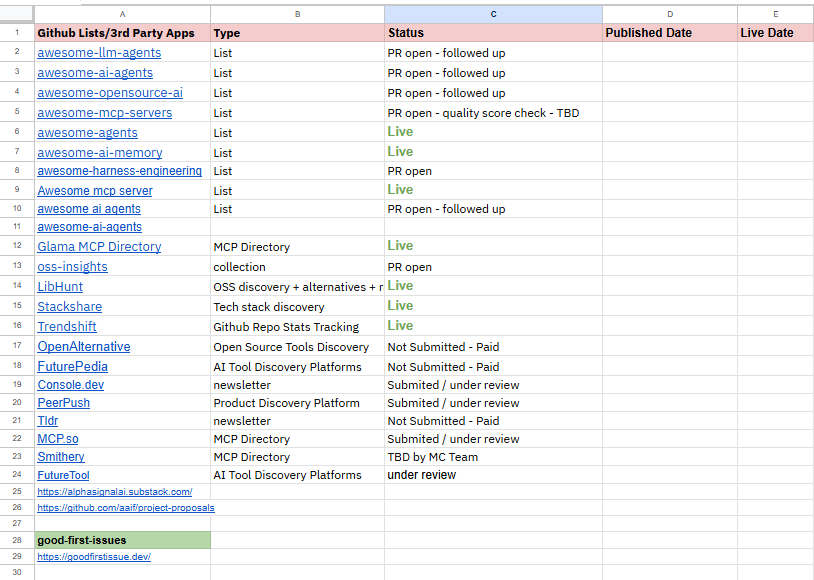Select column D header
The image size is (814, 580).
click(x=670, y=15)
